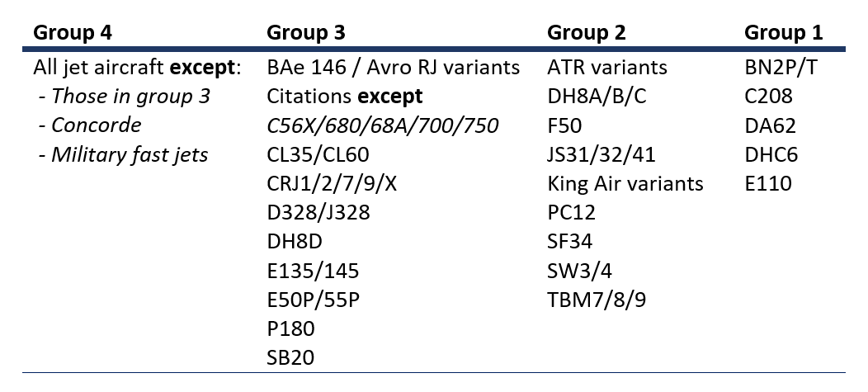868x392 pixels.
Task: Select the E110 entry
Action: (x=768, y=183)
